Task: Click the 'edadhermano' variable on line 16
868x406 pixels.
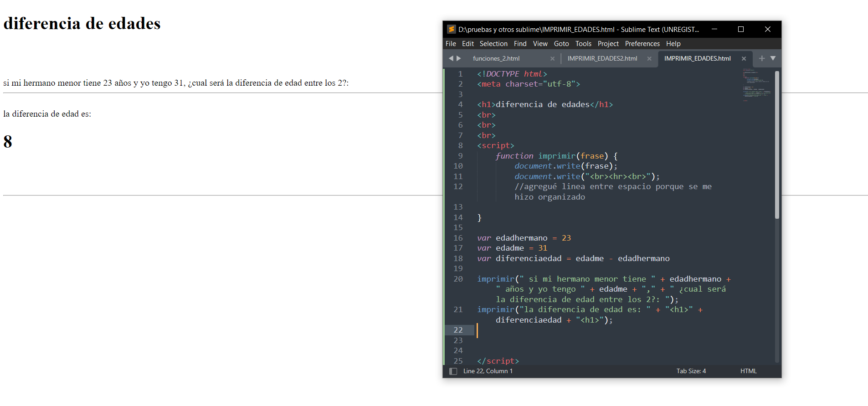Action: [x=522, y=238]
